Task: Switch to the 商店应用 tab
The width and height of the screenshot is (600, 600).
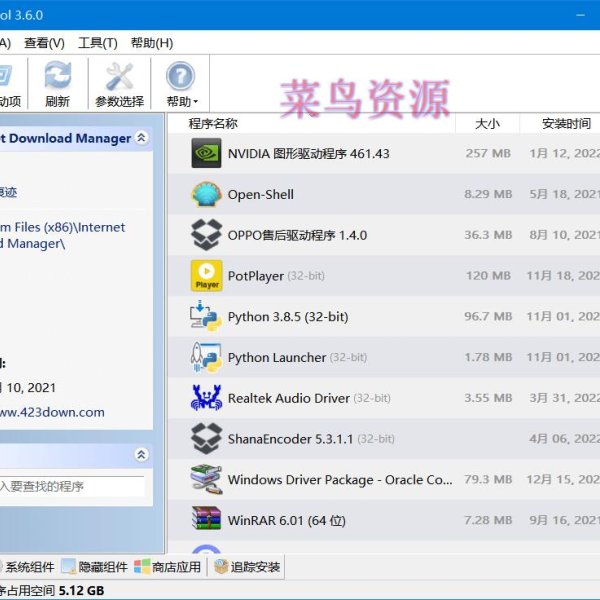Action: (168, 567)
